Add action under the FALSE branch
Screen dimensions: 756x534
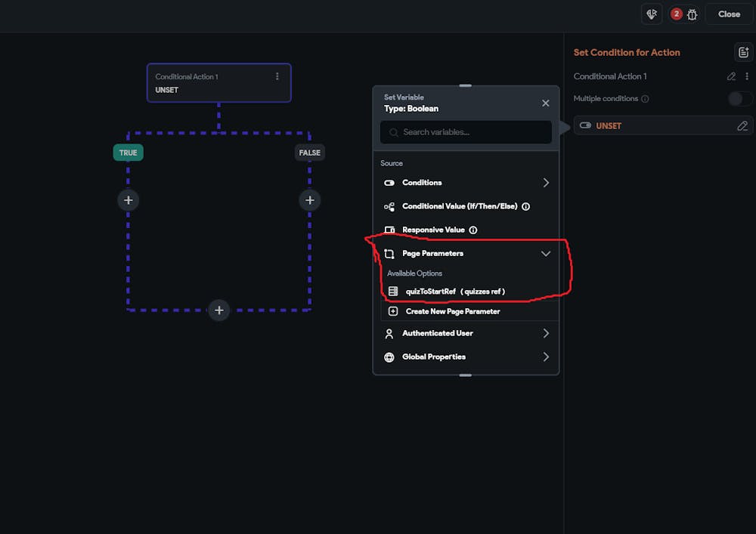pos(309,200)
